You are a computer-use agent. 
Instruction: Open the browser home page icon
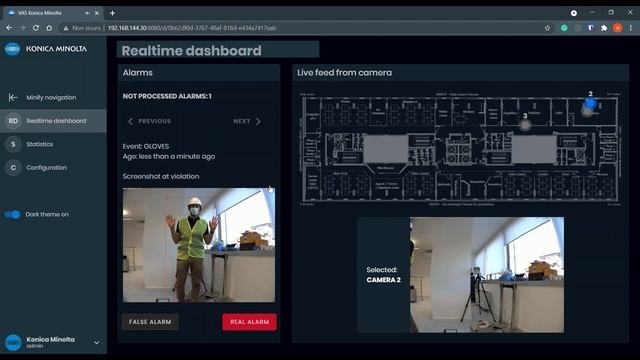tap(49, 28)
